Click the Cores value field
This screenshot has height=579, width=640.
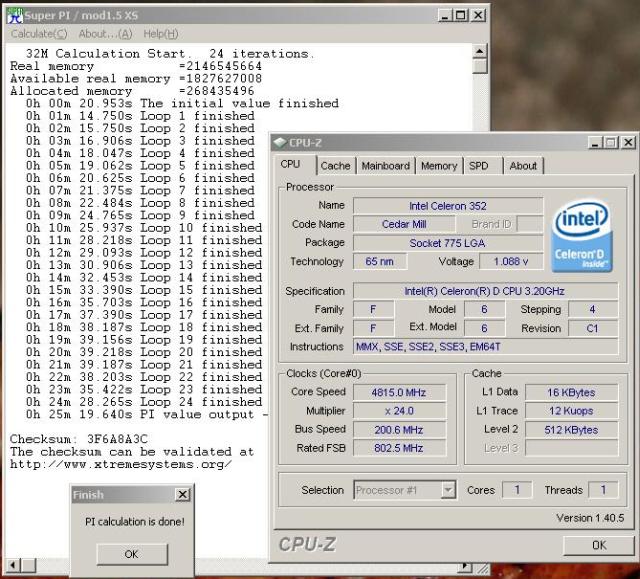517,490
